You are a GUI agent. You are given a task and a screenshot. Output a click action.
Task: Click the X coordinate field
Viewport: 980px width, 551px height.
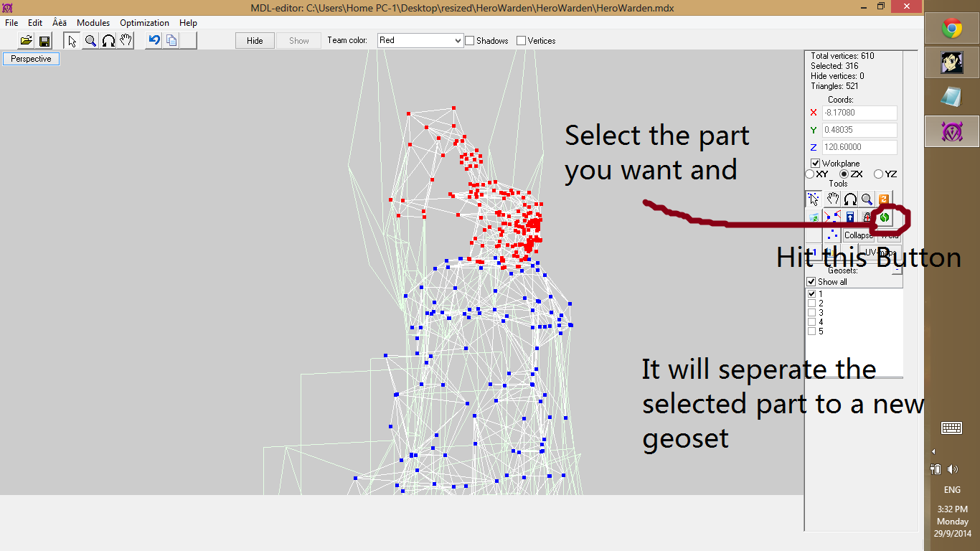859,113
